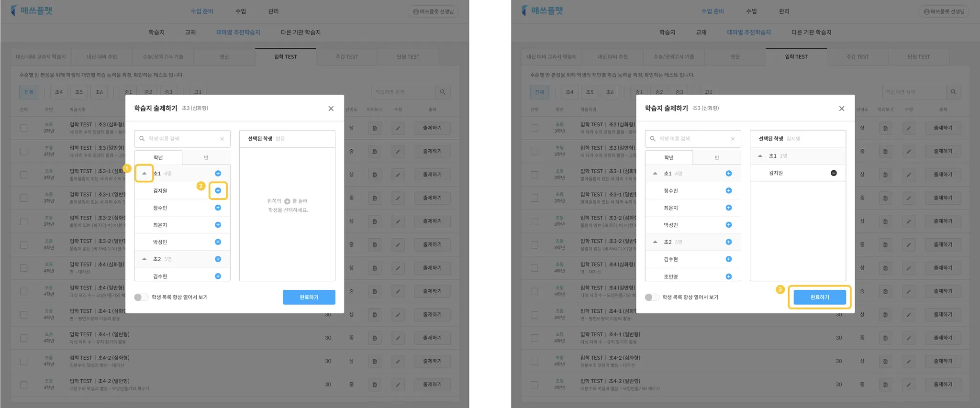Open 주간 TEST tab in left screen
The height and width of the screenshot is (408, 980).
(346, 56)
